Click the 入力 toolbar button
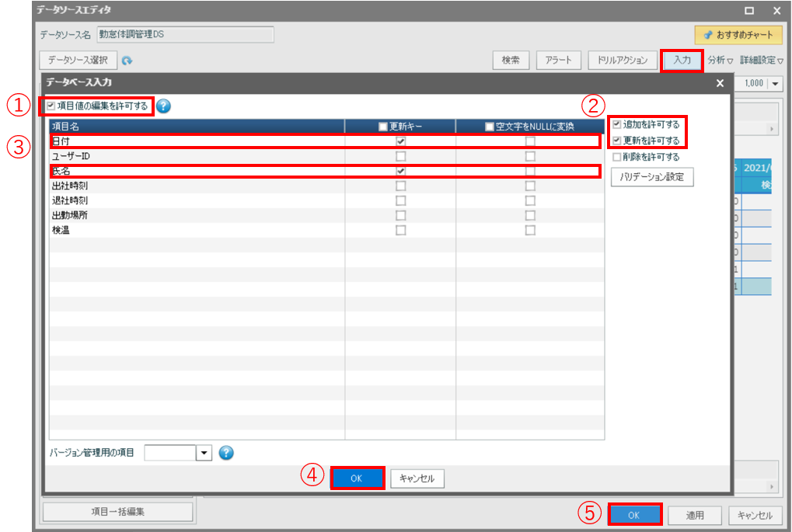Screen dimensions: 792x532 tap(682, 60)
